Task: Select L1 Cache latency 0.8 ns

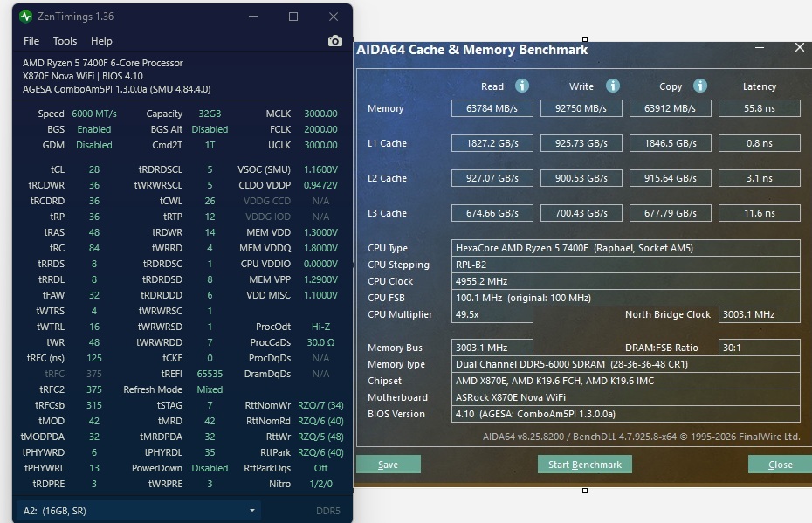Action: tap(760, 143)
